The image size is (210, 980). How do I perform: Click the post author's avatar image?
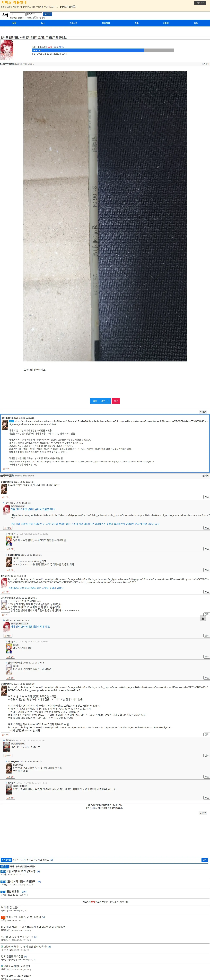pyautogui.click(x=7, y=50)
